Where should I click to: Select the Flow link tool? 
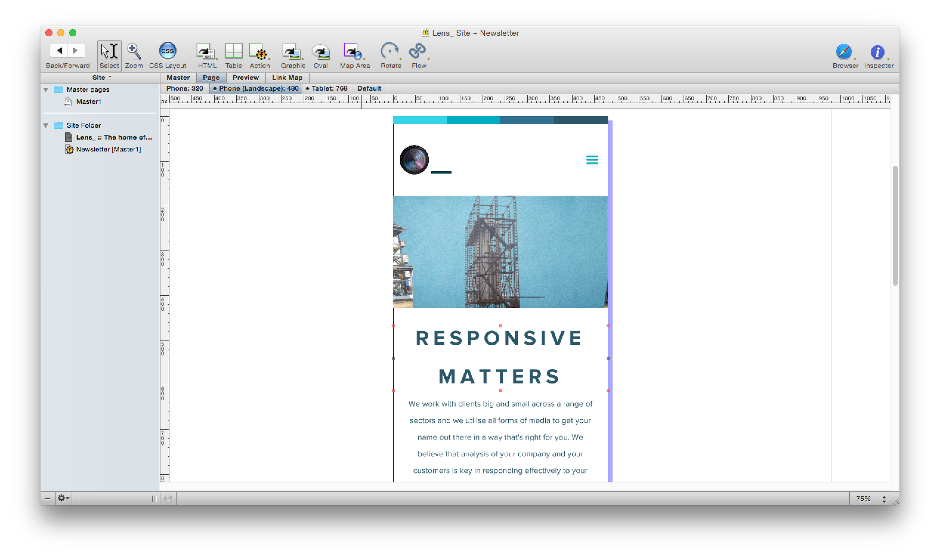(418, 51)
